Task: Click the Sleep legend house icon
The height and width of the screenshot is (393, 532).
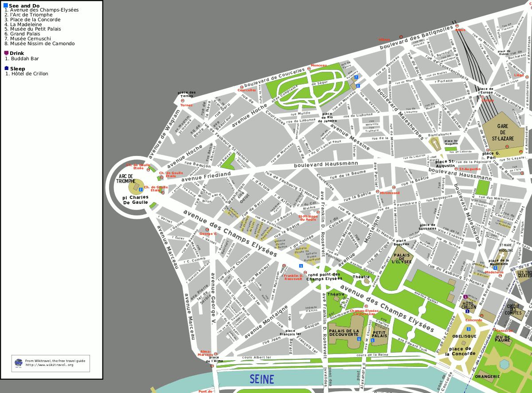Action: coord(6,69)
